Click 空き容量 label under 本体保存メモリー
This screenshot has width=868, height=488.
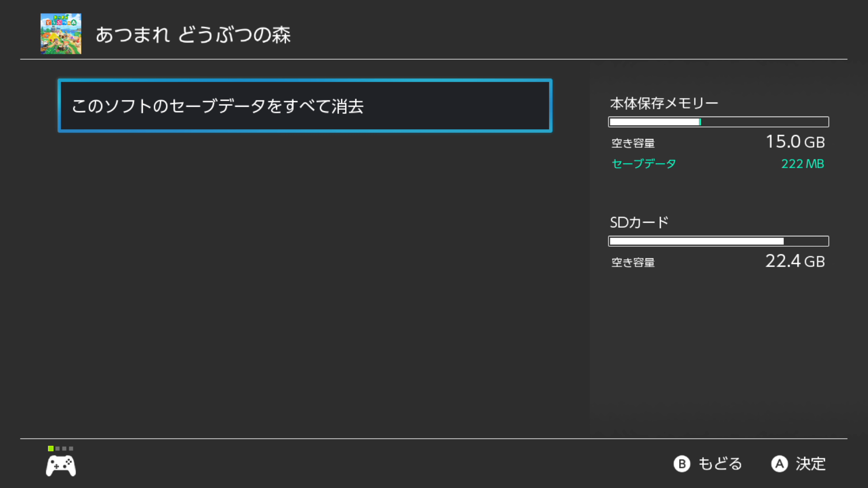633,143
